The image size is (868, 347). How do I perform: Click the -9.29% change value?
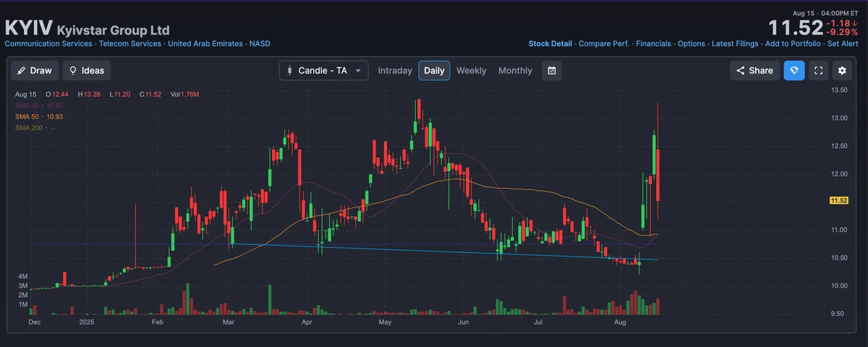point(843,33)
